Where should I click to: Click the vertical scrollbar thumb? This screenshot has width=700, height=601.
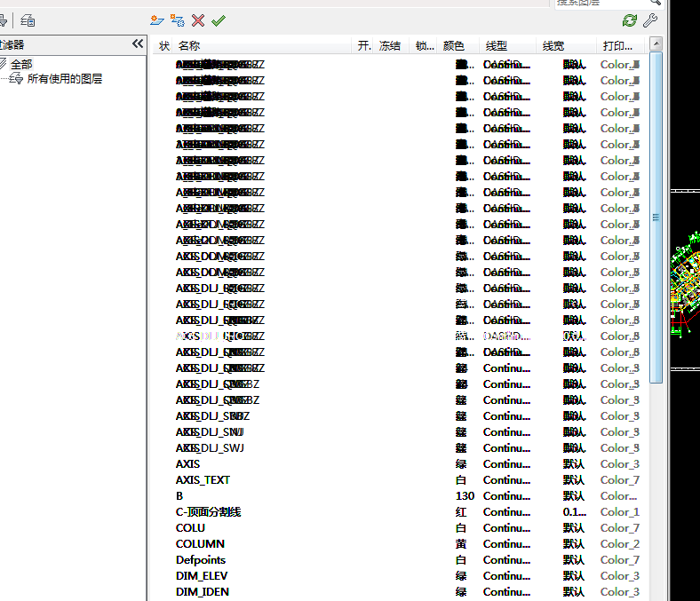pos(656,217)
